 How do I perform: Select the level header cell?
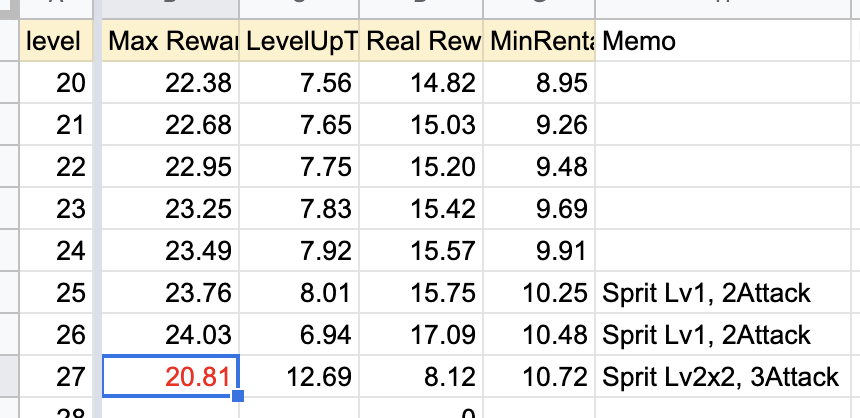(x=56, y=41)
